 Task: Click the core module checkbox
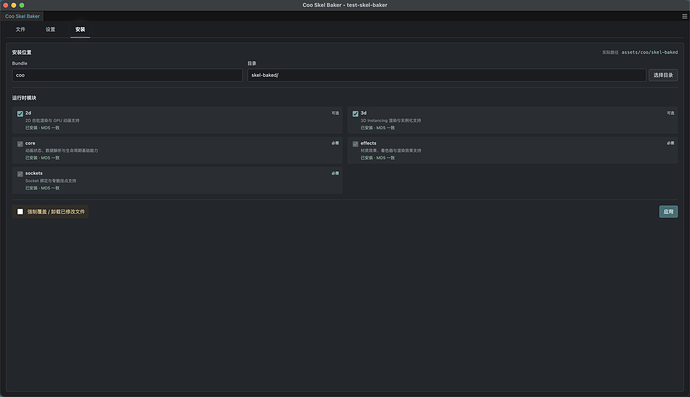[x=20, y=144]
